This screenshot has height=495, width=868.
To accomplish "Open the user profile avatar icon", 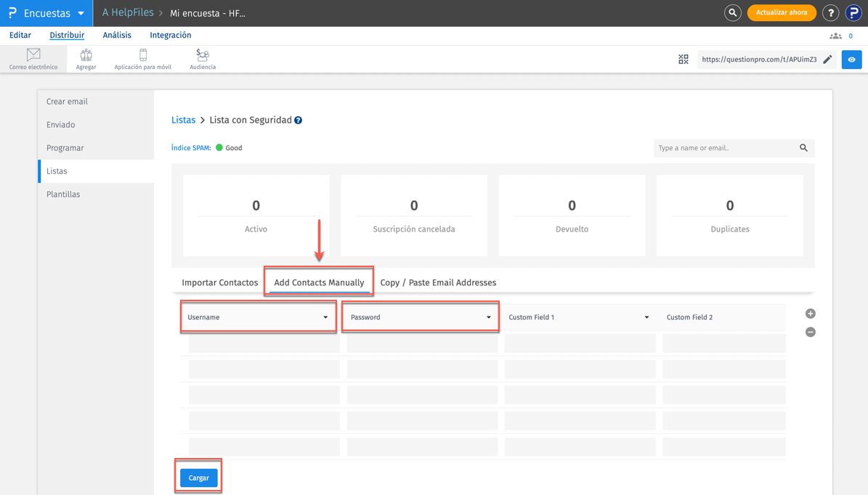I will tap(853, 13).
